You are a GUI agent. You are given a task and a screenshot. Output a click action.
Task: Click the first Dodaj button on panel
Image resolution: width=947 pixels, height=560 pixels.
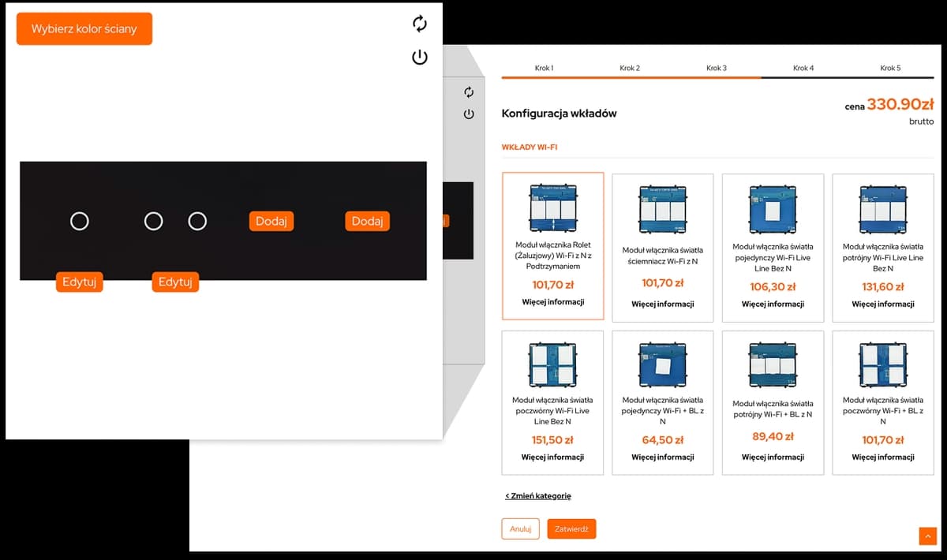[271, 222]
